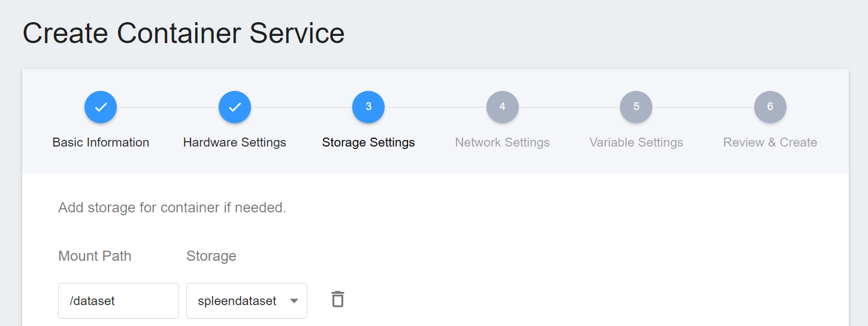Open the Variable Settings step label
Screen dimensions: 868x326
pyautogui.click(x=636, y=142)
